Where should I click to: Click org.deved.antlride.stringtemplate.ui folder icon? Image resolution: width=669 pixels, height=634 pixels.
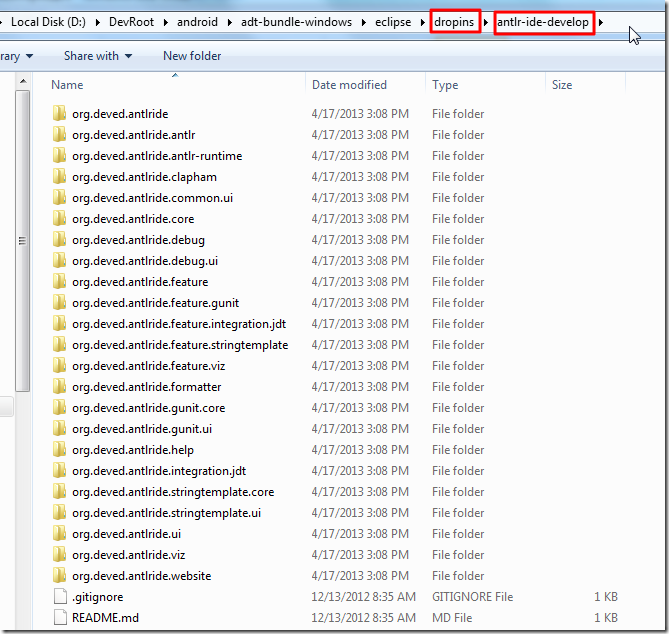point(59,512)
